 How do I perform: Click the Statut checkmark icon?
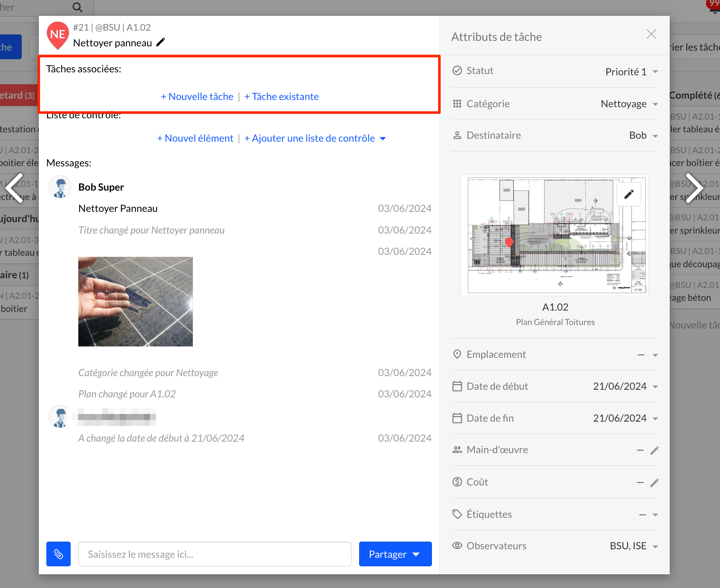(457, 71)
